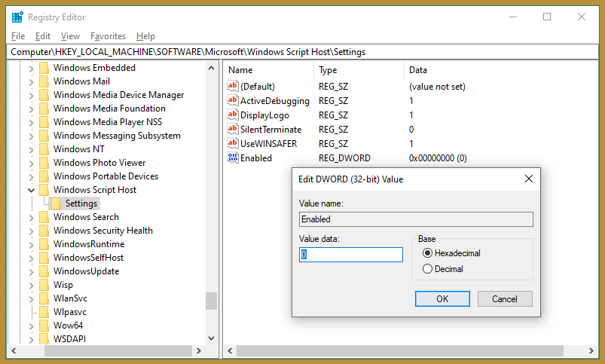Open the Edit menu
The image size is (605, 364).
pyautogui.click(x=43, y=36)
